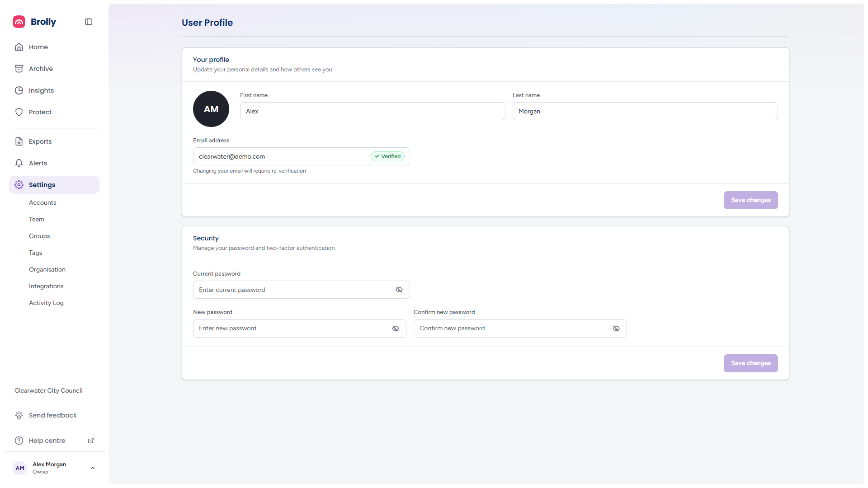Open Integrations settings
The image size is (868, 488).
click(x=46, y=286)
